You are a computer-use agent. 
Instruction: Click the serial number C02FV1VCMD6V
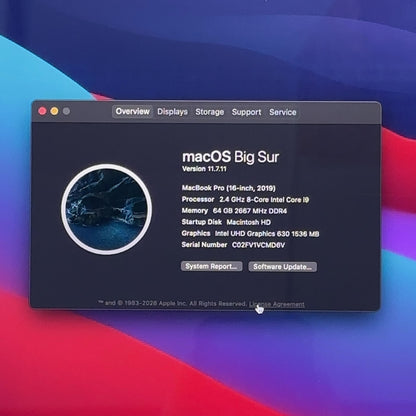tap(258, 245)
